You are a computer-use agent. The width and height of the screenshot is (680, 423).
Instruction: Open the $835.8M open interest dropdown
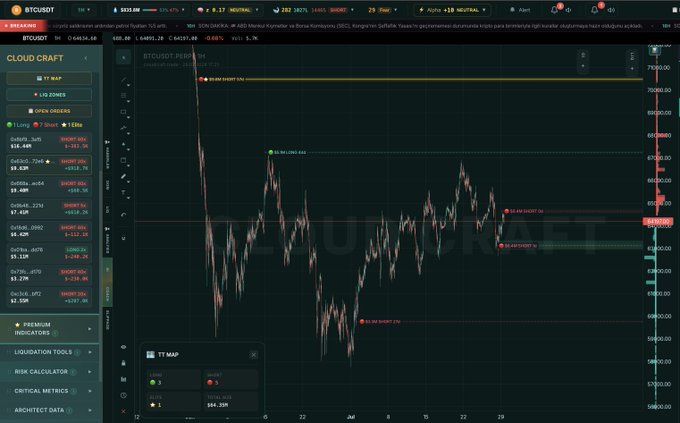[148, 10]
